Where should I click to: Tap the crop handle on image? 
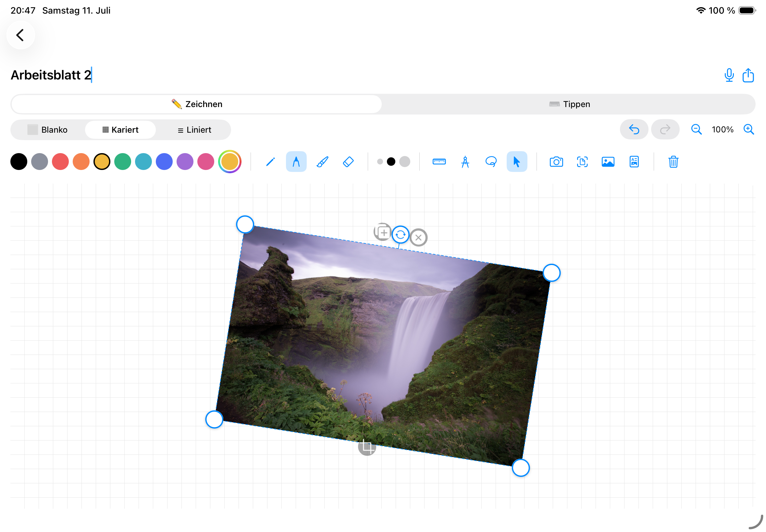tap(367, 447)
